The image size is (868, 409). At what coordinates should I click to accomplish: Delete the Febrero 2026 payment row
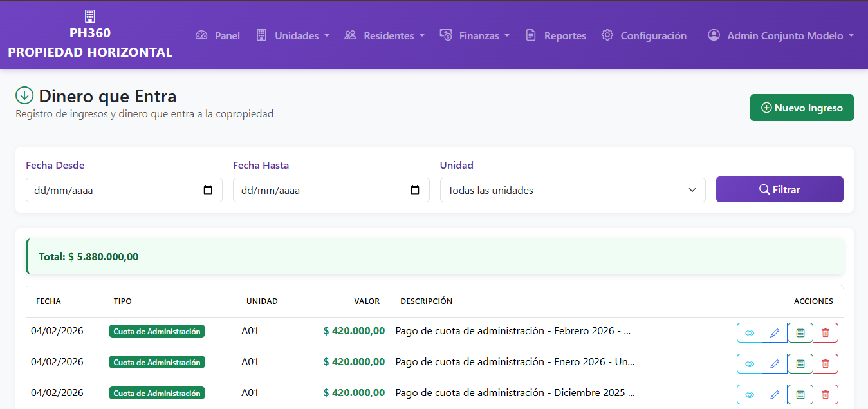pyautogui.click(x=826, y=333)
